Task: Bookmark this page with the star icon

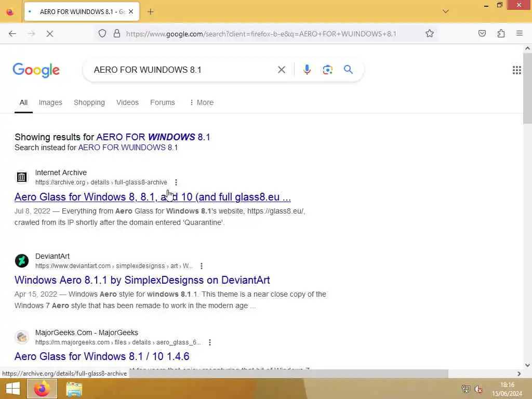Action: (430, 34)
